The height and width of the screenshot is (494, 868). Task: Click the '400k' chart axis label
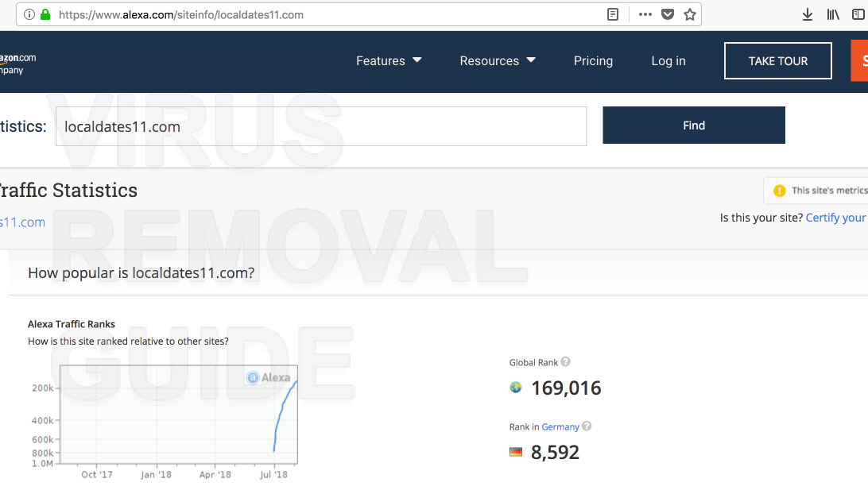click(43, 420)
